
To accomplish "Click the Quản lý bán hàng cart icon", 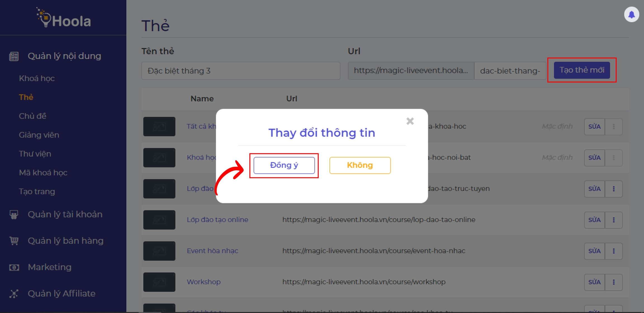I will point(14,241).
